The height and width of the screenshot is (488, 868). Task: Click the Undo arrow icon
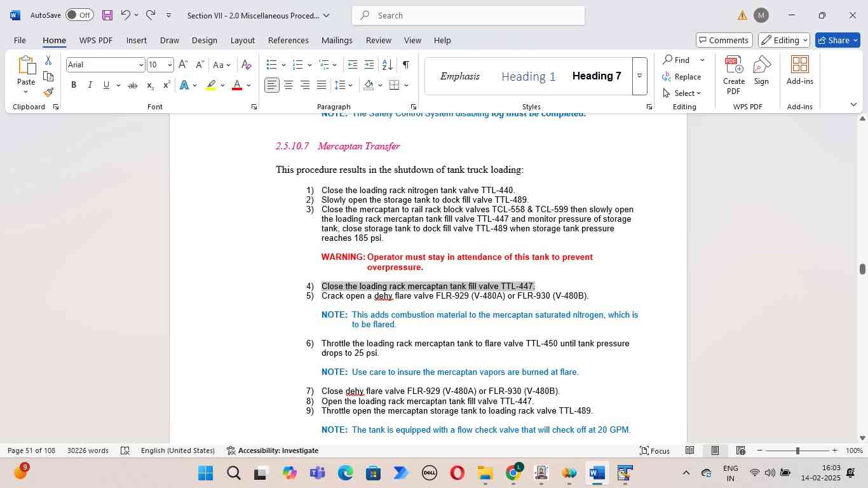[x=125, y=15]
